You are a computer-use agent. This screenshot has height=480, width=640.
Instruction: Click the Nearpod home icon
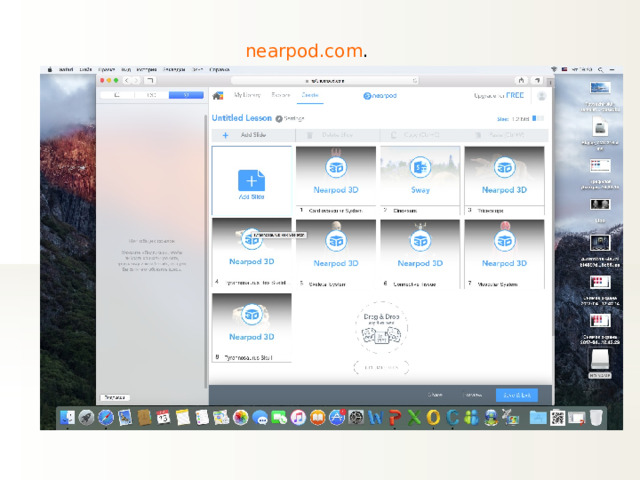coord(218,96)
